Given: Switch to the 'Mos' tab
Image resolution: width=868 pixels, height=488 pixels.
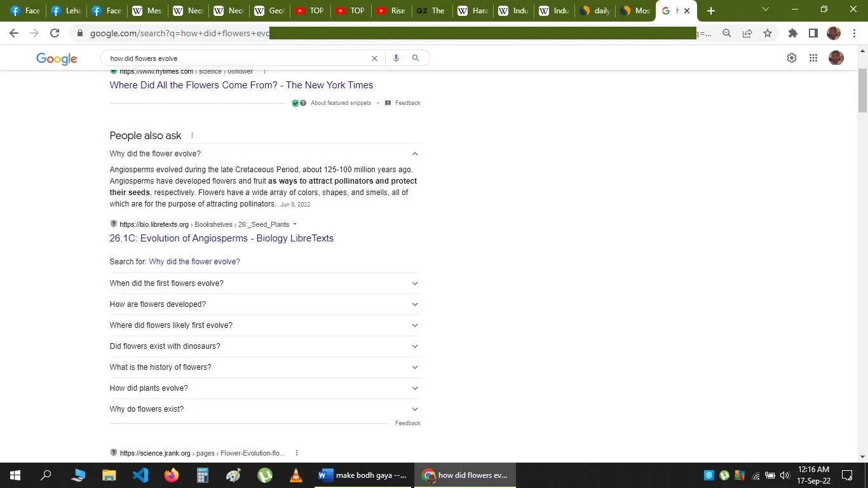Looking at the screenshot, I should pyautogui.click(x=635, y=11).
